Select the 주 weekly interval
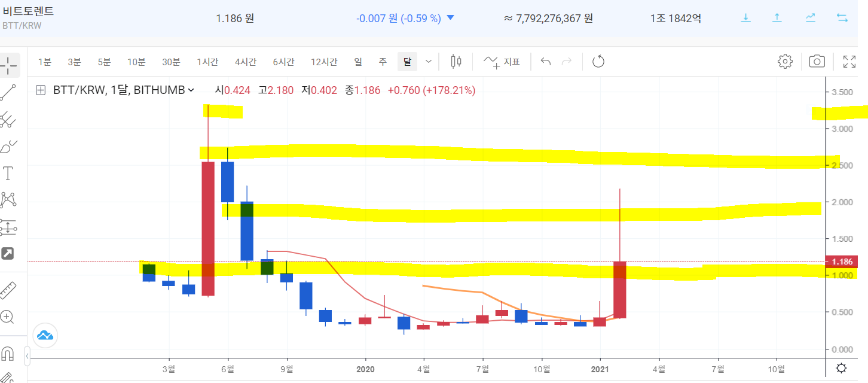 383,61
